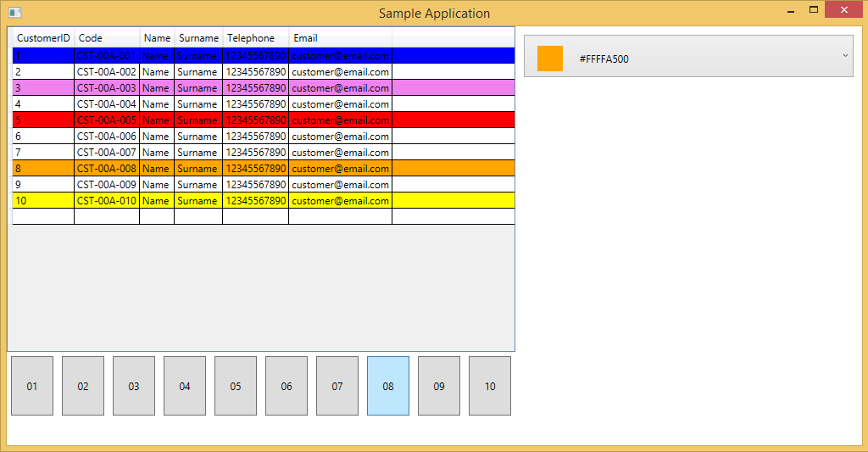Select cell CST-00A-004
Screen dimensions: 868x452
107,104
